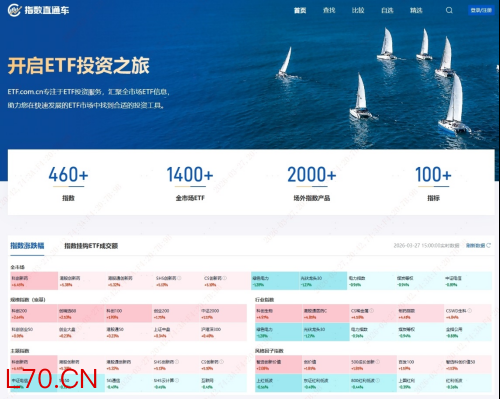Click info icon beside CS创新药 in 全市场 row
Viewport: 500px width, 399px height.
pyautogui.click(x=225, y=278)
